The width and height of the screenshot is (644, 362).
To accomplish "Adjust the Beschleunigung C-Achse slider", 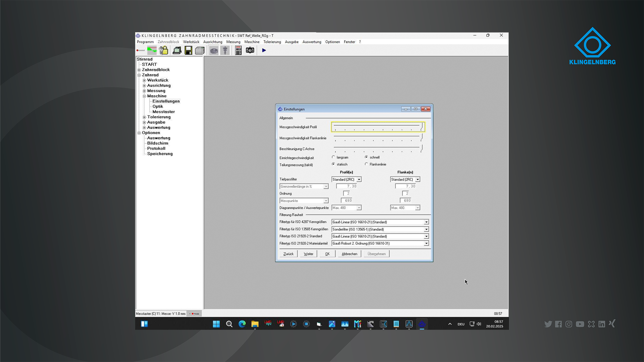I will pos(378,148).
